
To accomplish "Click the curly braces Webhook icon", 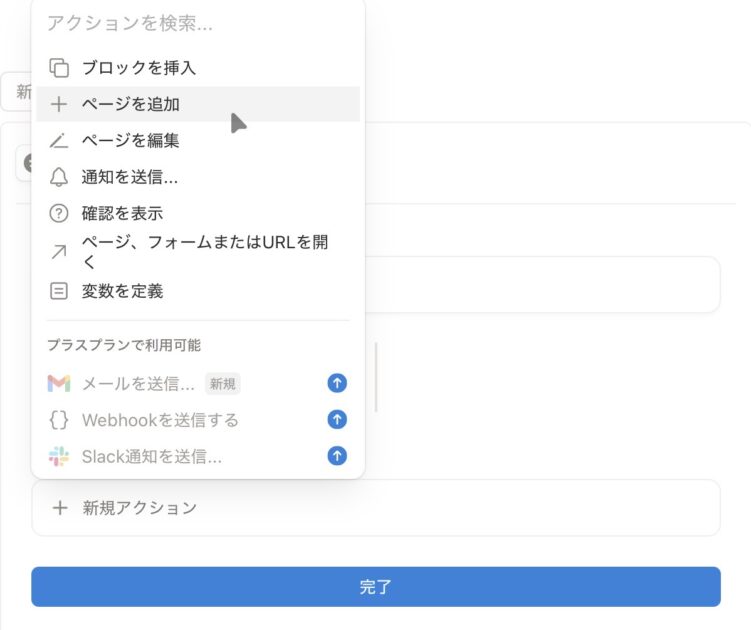I will 59,420.
